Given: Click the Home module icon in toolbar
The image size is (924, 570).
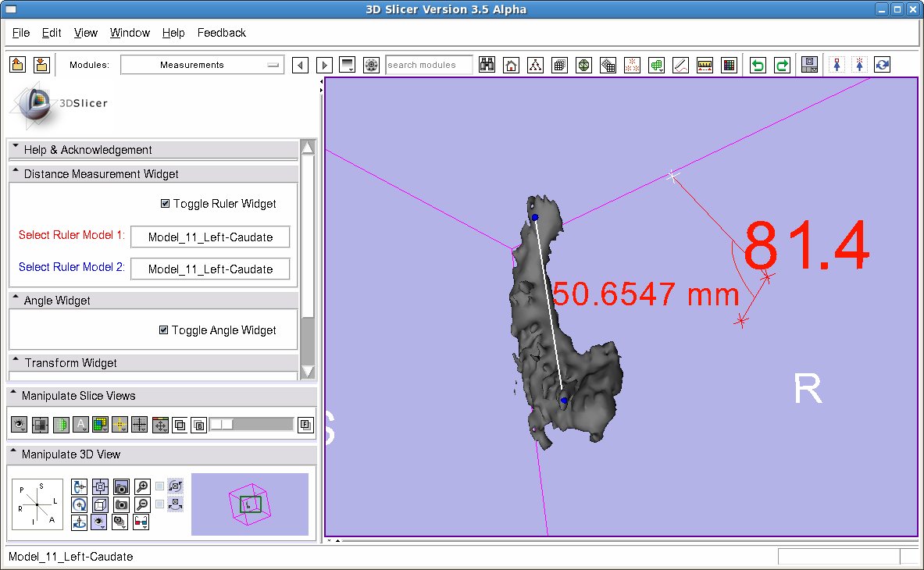Looking at the screenshot, I should (x=511, y=66).
